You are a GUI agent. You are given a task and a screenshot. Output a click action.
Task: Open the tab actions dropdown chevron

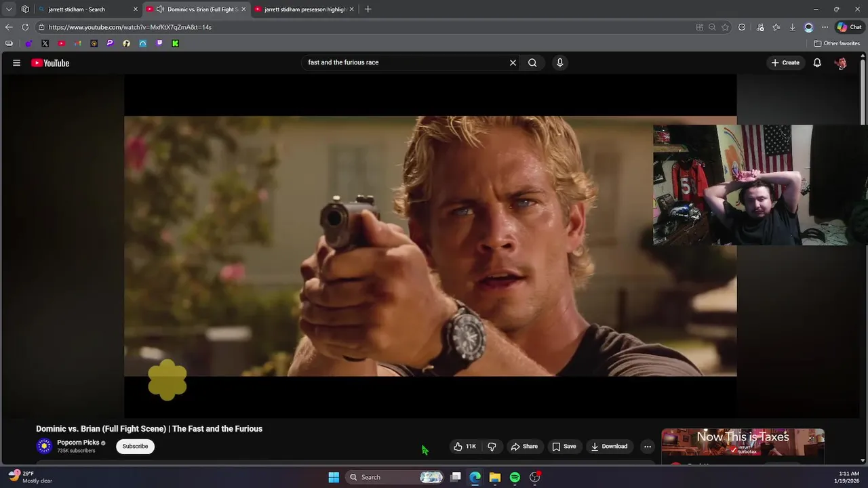[9, 9]
